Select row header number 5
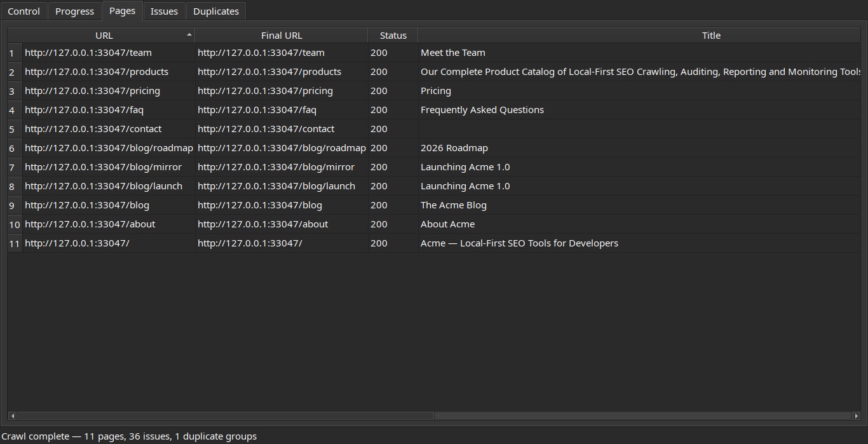The height and width of the screenshot is (444, 868). click(15, 129)
